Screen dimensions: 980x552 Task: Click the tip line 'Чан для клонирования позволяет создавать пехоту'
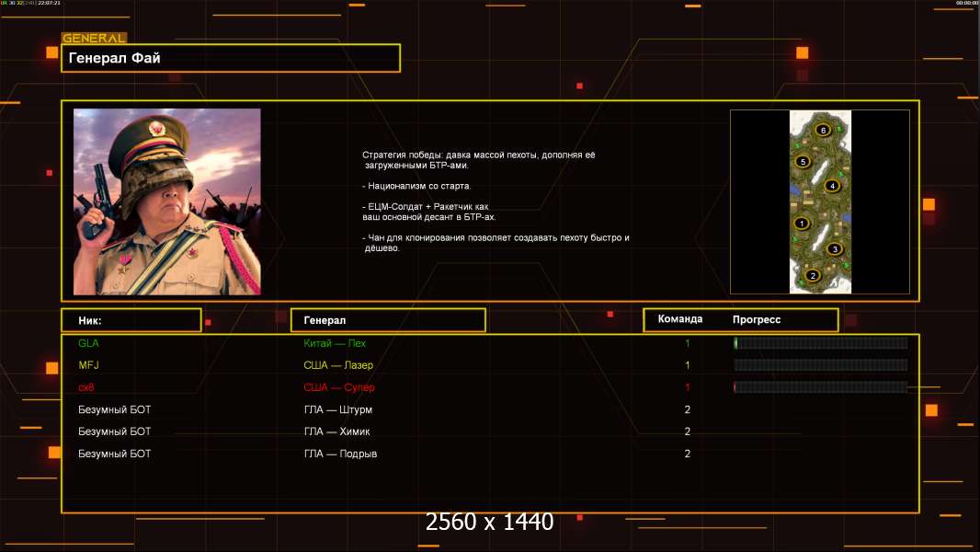pyautogui.click(x=496, y=237)
